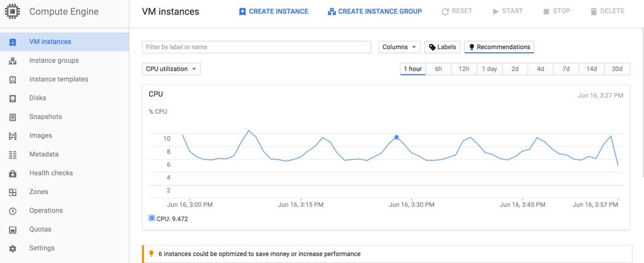Image resolution: width=644 pixels, height=263 pixels.
Task: Click the CPU: 9.472 legend value
Action: point(172,219)
